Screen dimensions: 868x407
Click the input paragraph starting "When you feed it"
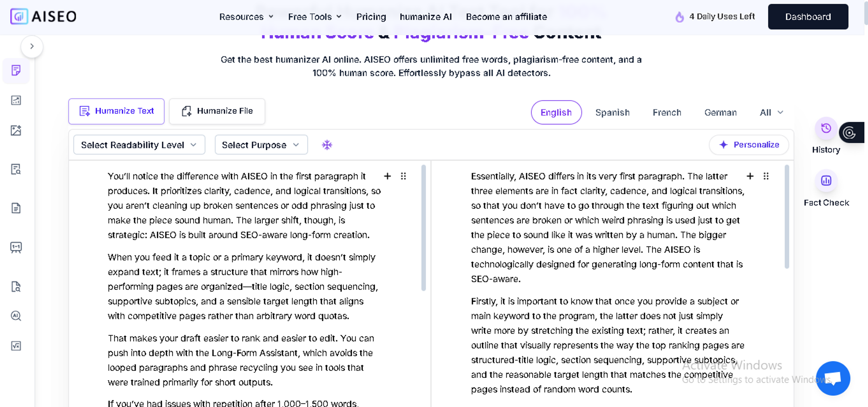[x=243, y=286]
